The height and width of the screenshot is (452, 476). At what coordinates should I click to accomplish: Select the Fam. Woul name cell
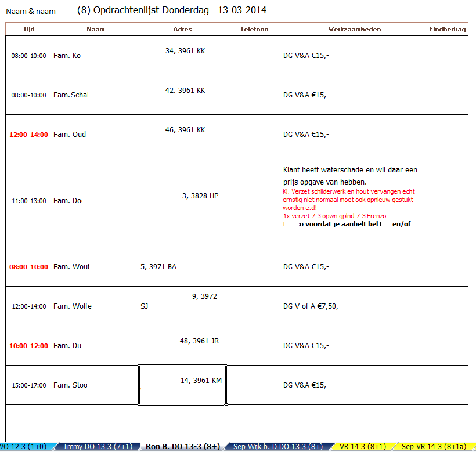click(x=95, y=267)
